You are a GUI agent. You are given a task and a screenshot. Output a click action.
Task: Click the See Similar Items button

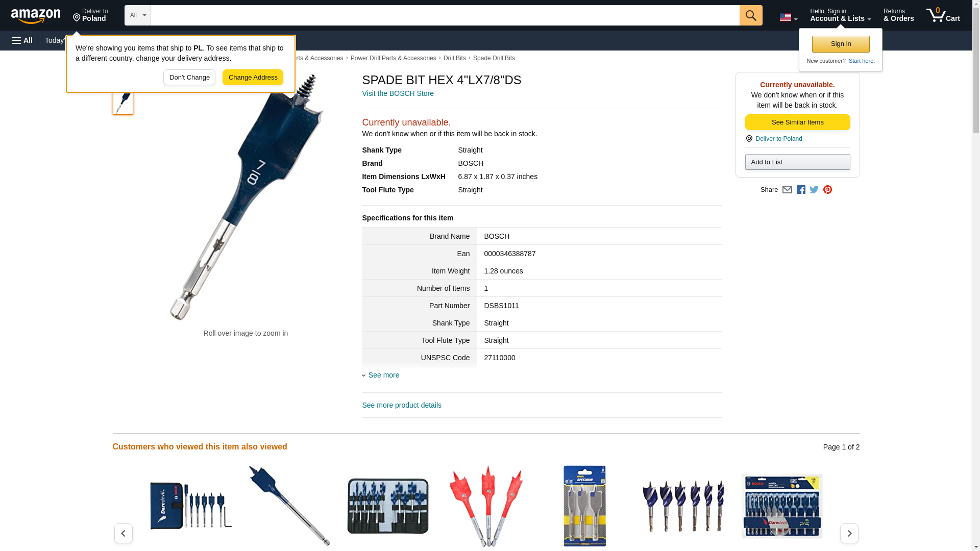pos(797,122)
